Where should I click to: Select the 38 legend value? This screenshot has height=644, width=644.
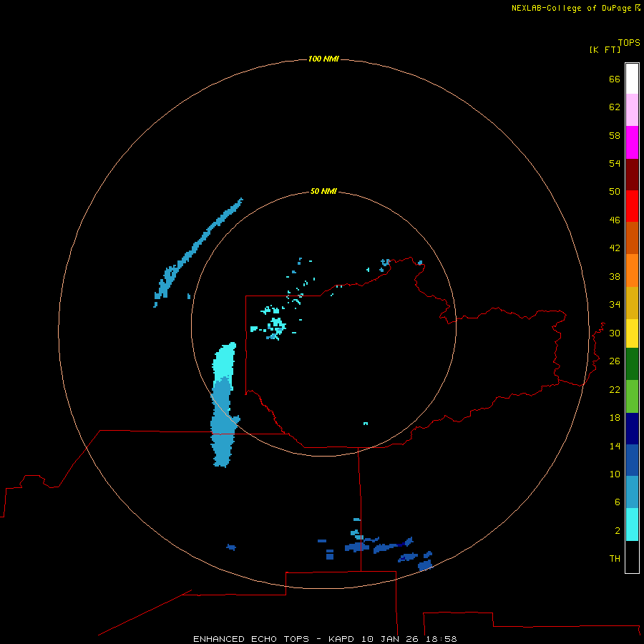pyautogui.click(x=615, y=276)
